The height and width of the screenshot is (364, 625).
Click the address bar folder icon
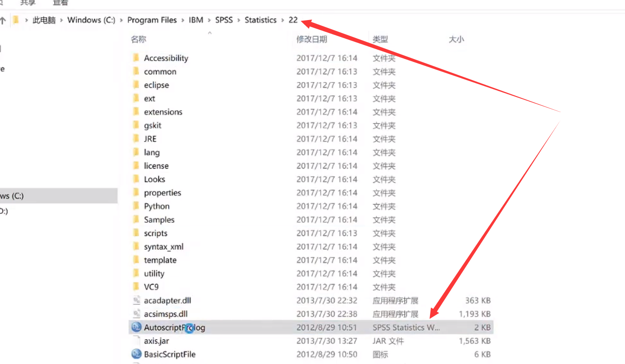16,20
